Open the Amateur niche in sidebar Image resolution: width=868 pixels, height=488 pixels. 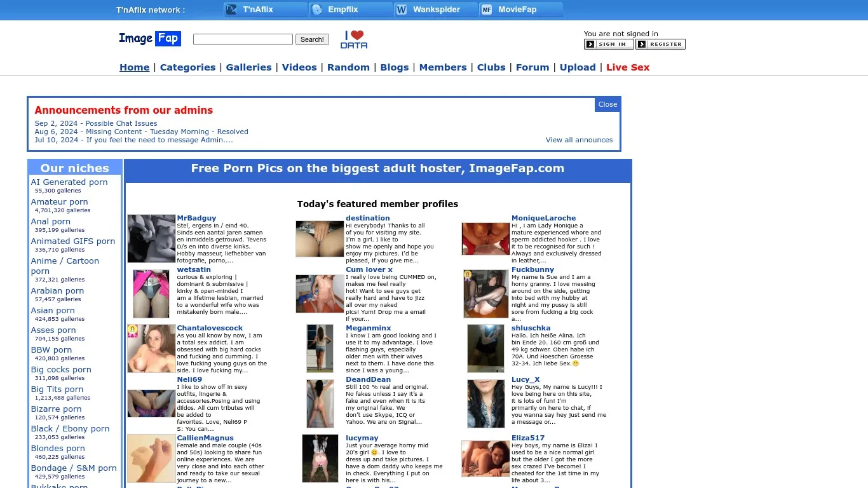(x=58, y=201)
